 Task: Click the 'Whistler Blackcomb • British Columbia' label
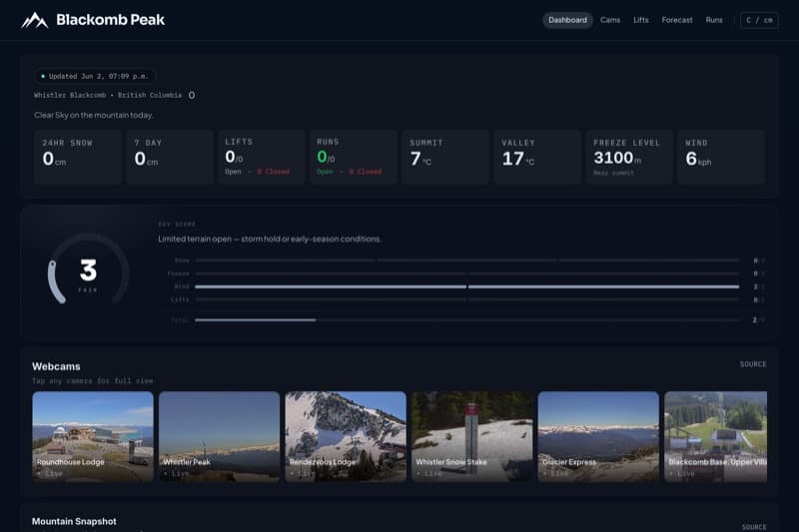tap(108, 95)
